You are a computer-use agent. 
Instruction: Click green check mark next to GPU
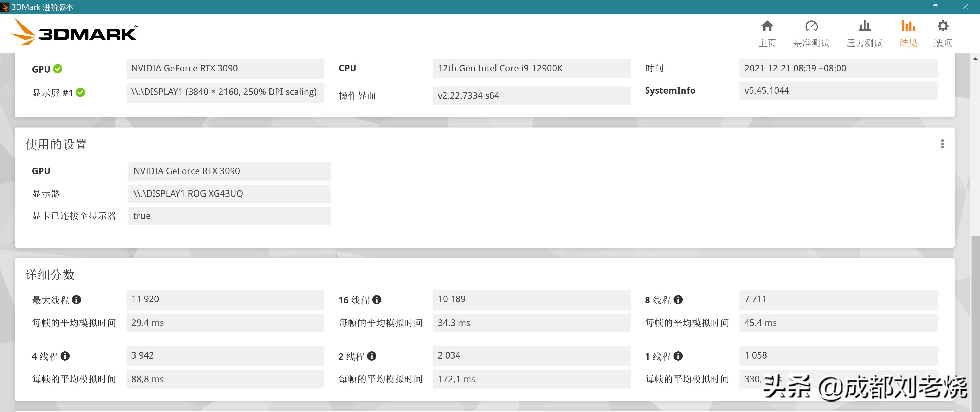(x=58, y=69)
